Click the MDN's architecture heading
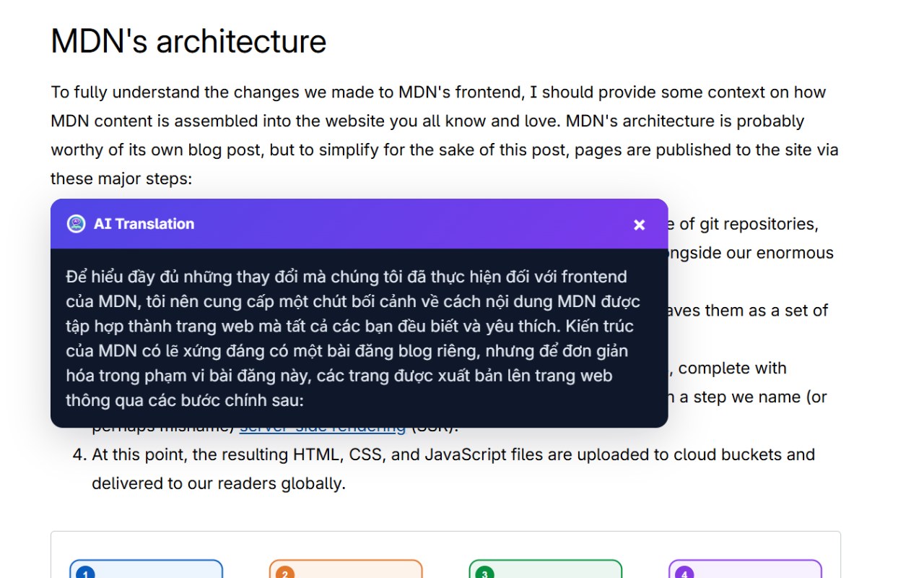This screenshot has width=924, height=578. tap(188, 41)
